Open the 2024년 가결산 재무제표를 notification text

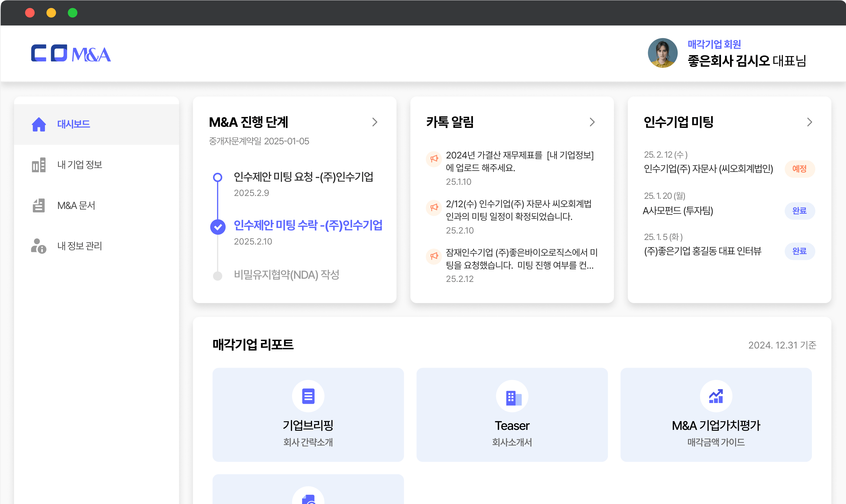[x=520, y=161]
